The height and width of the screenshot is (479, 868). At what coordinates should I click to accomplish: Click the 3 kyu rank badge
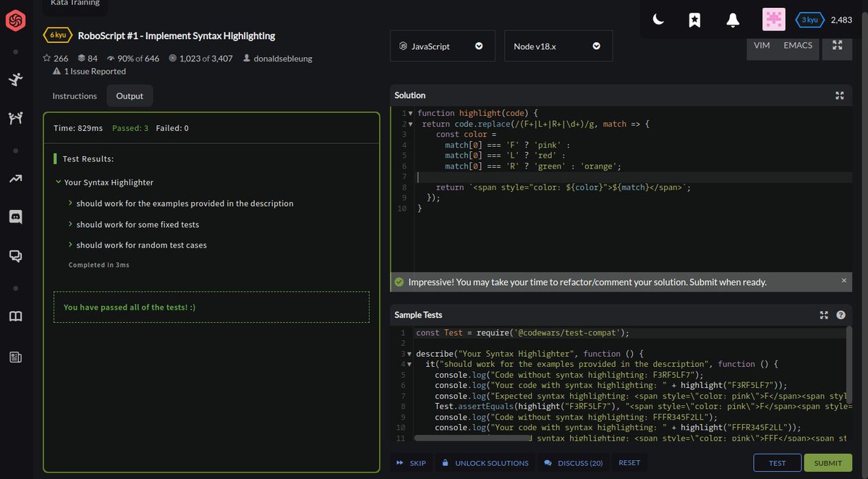pos(809,20)
